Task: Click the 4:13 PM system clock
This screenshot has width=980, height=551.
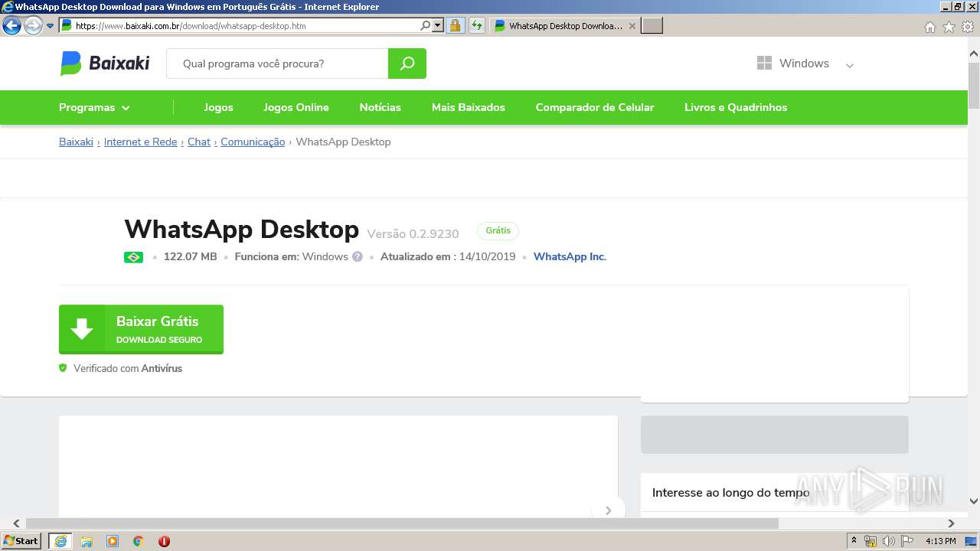Action: coord(940,541)
